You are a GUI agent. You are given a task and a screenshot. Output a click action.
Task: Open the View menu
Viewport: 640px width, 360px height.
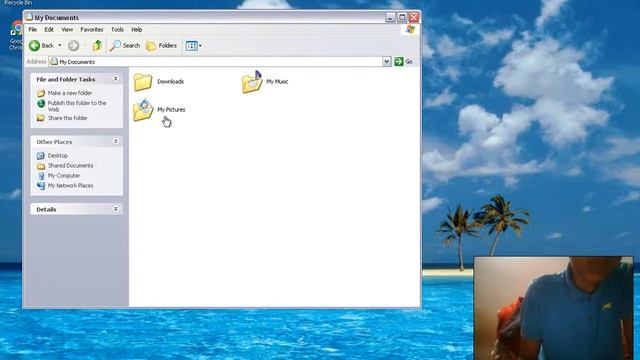coord(67,30)
